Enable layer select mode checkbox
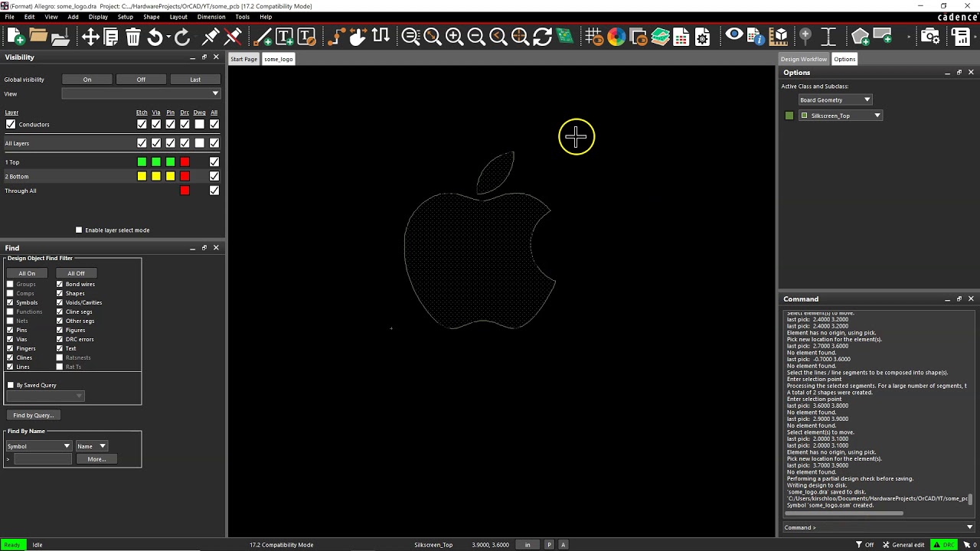The height and width of the screenshot is (551, 980). (79, 230)
